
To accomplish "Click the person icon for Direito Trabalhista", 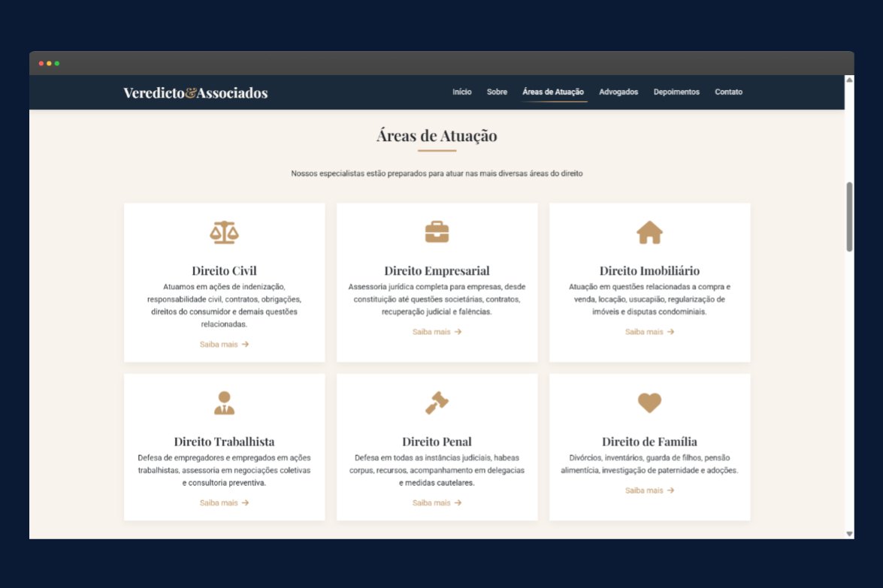I will pyautogui.click(x=224, y=403).
